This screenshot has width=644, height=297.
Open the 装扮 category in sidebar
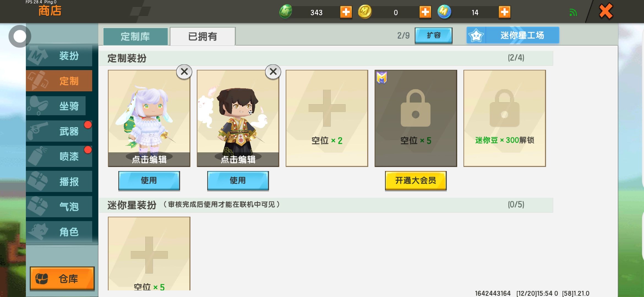(59, 56)
